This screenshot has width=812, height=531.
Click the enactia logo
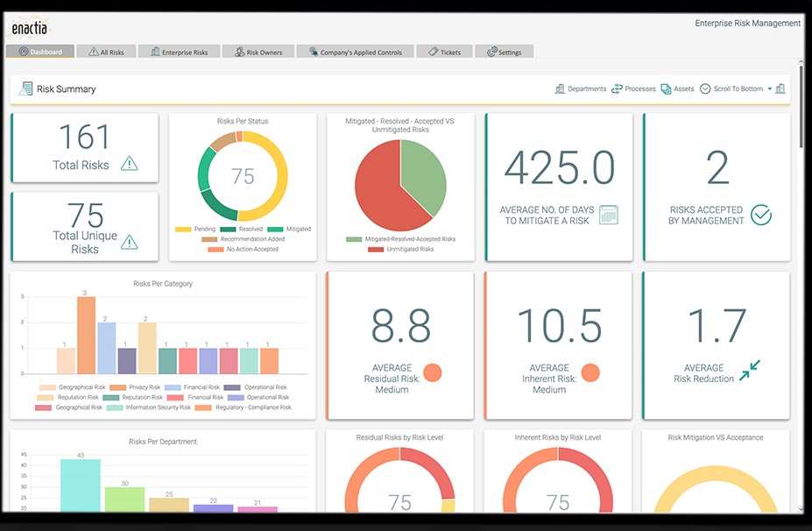[x=30, y=28]
